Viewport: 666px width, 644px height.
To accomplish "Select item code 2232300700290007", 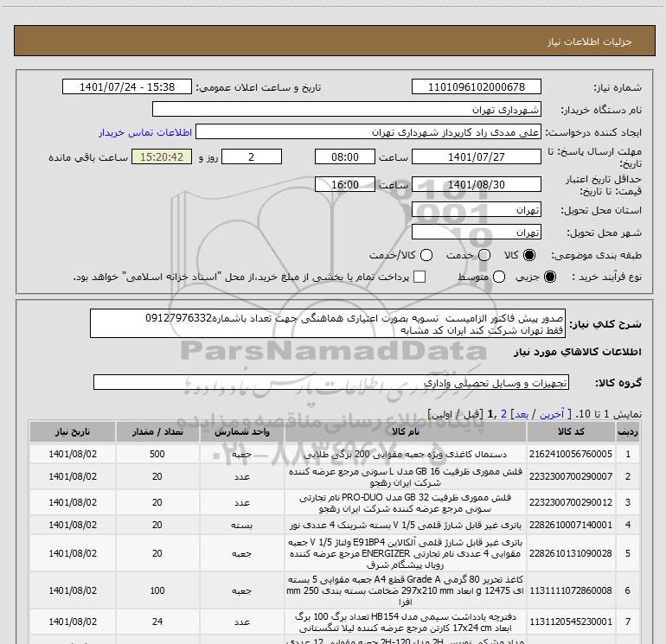I will click(571, 476).
